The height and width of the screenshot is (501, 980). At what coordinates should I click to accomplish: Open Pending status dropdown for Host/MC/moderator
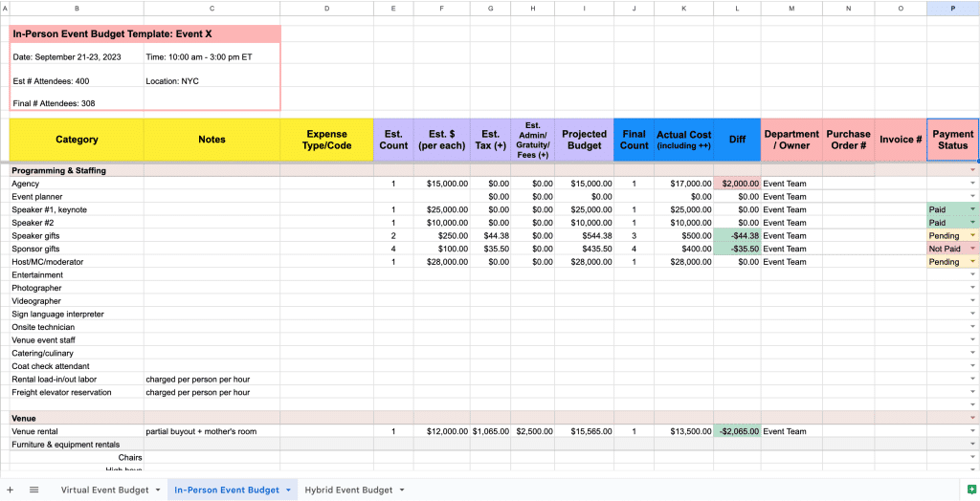click(x=972, y=262)
